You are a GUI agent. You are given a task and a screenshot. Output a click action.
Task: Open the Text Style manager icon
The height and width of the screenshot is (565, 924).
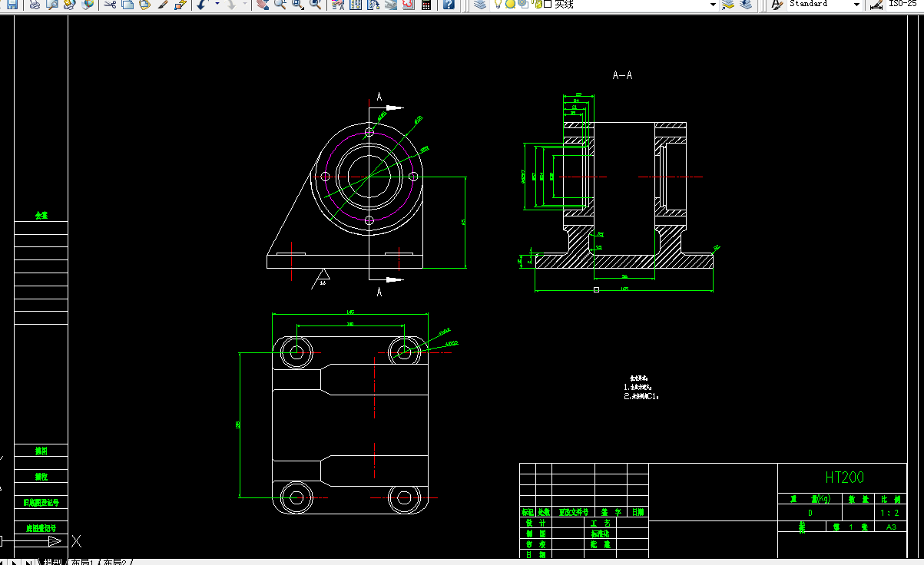(x=777, y=5)
